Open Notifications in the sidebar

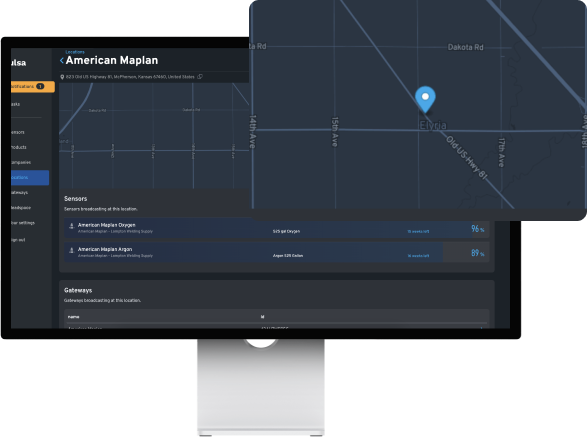click(33, 87)
